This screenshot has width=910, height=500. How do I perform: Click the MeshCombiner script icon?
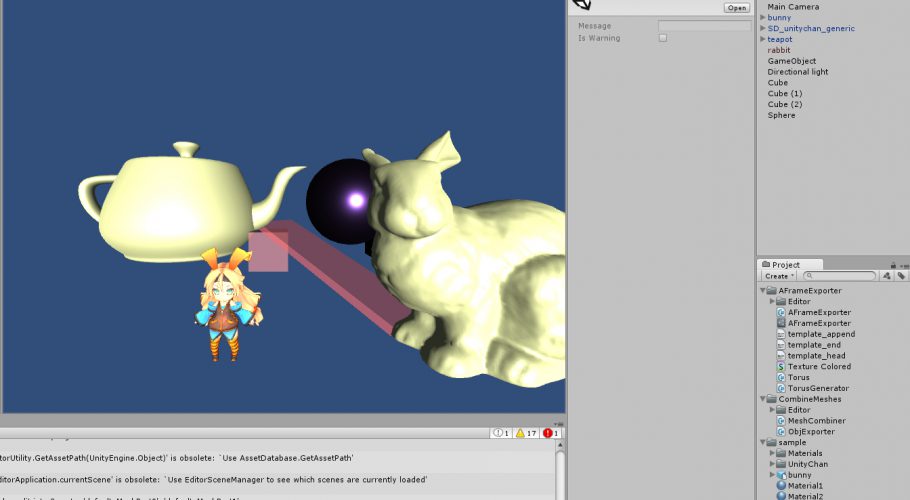781,421
